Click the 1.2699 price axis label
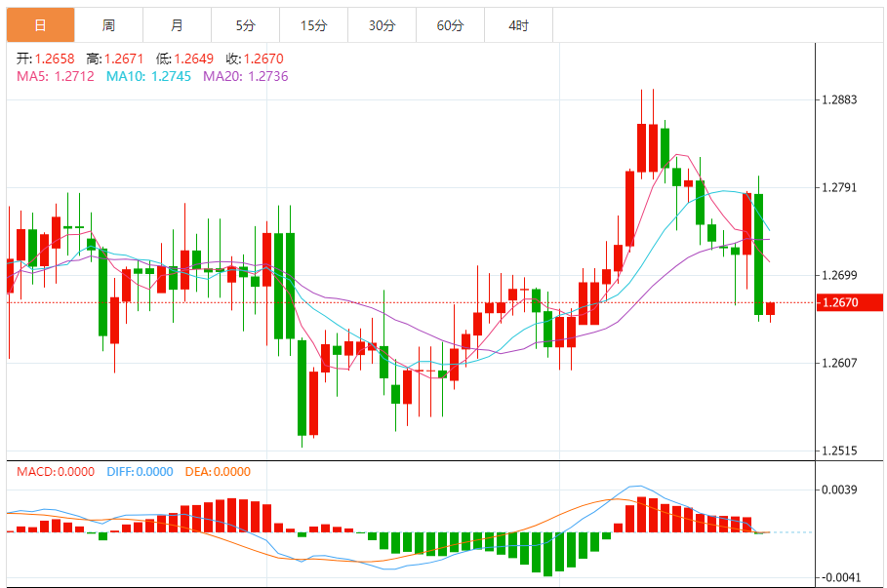 point(839,275)
